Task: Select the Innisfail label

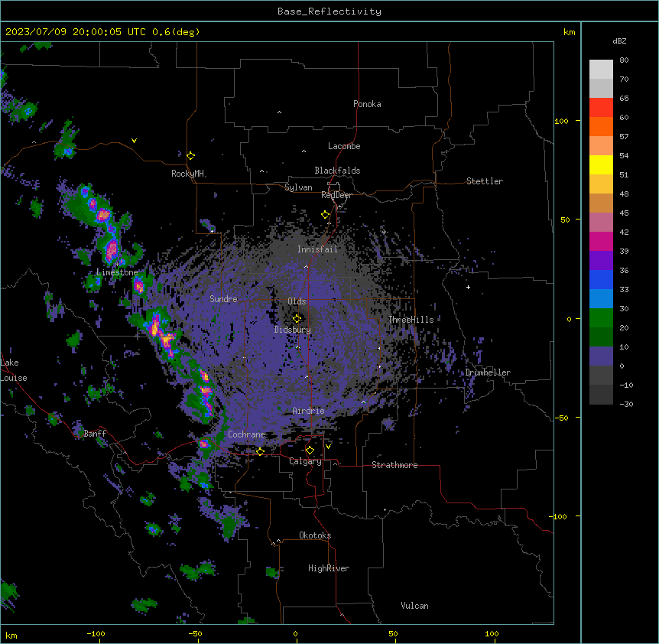Action: [318, 249]
